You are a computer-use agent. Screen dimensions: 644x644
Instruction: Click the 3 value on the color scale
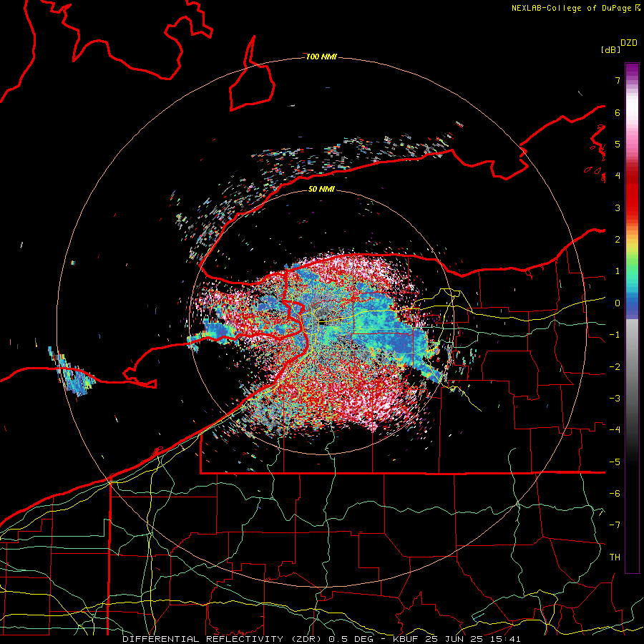tap(618, 208)
